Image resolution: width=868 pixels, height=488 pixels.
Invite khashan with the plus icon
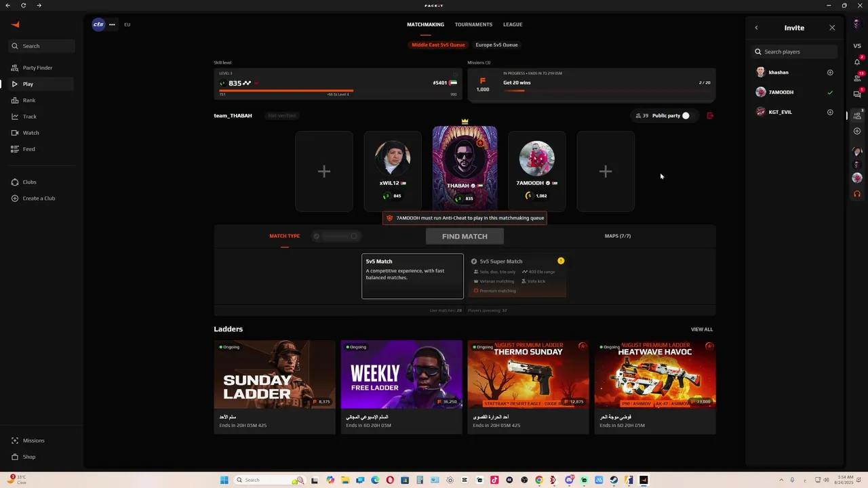[830, 73]
